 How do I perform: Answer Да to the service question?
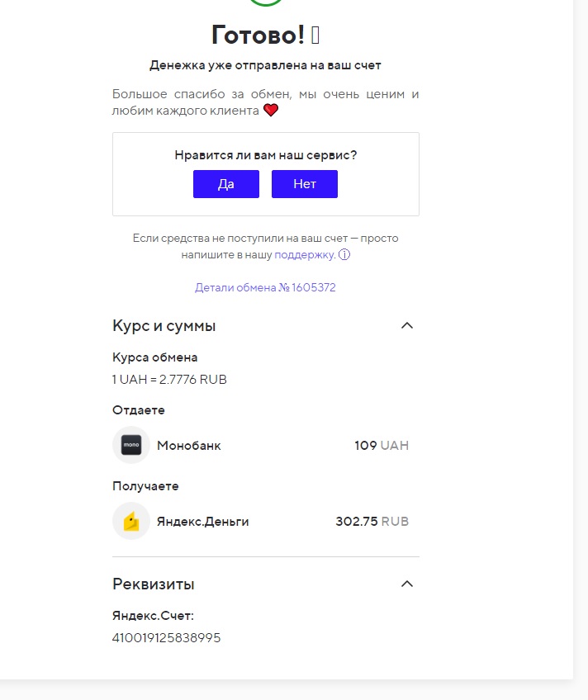(226, 184)
